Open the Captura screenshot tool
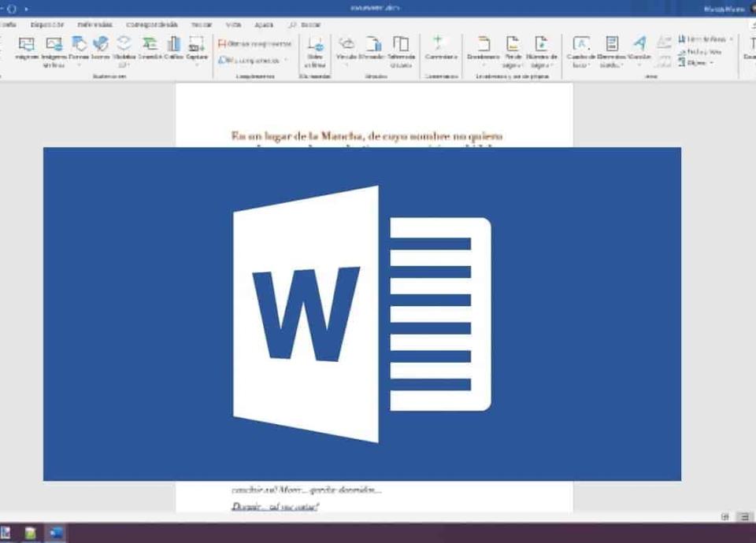The image size is (756, 543). [x=196, y=50]
